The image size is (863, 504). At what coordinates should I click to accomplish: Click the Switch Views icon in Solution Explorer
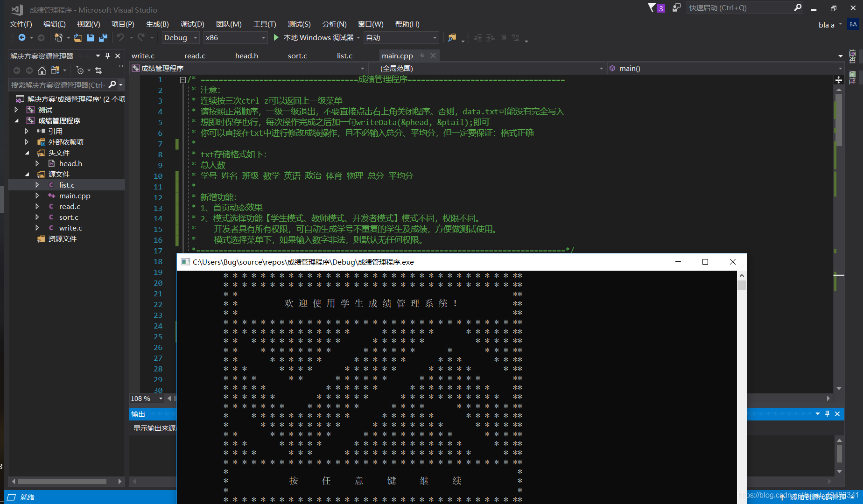(55, 70)
